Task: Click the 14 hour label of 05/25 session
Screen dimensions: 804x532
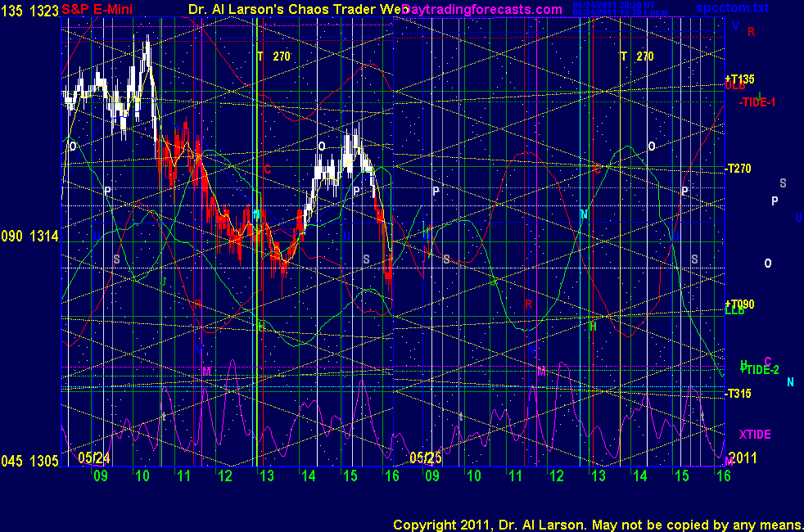Action: click(640, 476)
